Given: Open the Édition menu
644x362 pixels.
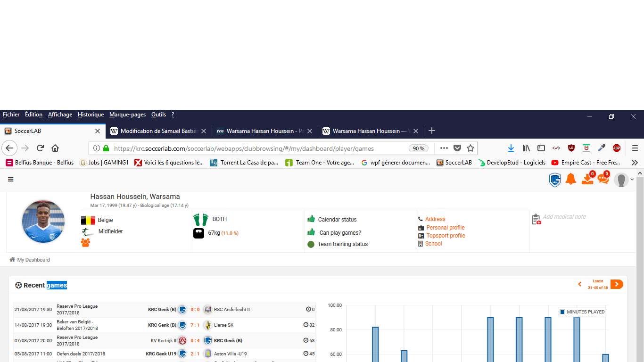Looking at the screenshot, I should point(33,115).
